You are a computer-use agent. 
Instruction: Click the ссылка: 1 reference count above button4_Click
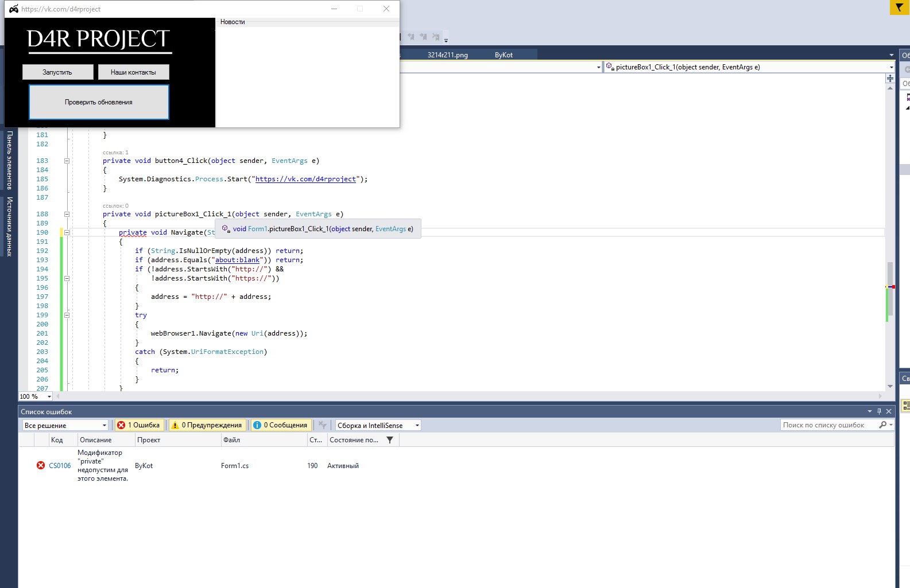pyautogui.click(x=115, y=153)
